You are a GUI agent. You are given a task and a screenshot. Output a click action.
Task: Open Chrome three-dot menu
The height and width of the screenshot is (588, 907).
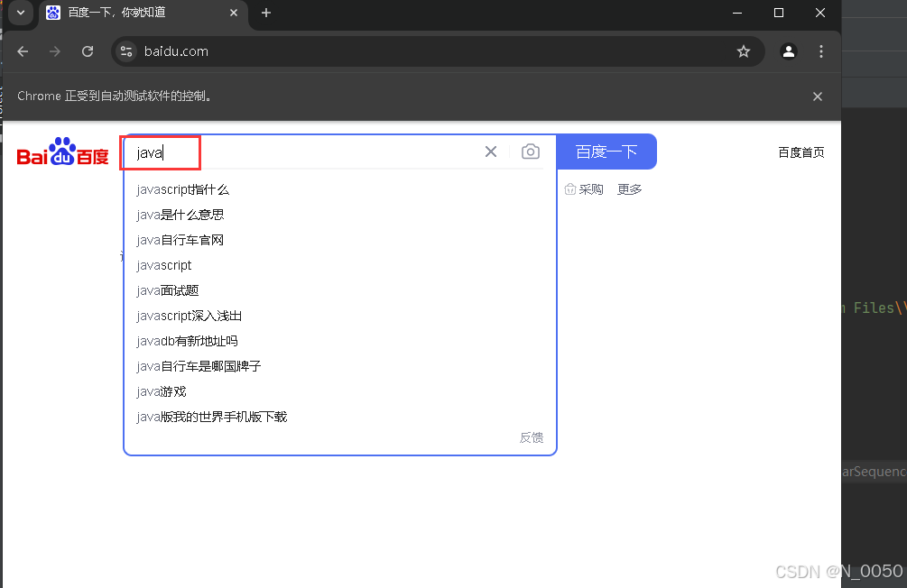click(x=820, y=51)
